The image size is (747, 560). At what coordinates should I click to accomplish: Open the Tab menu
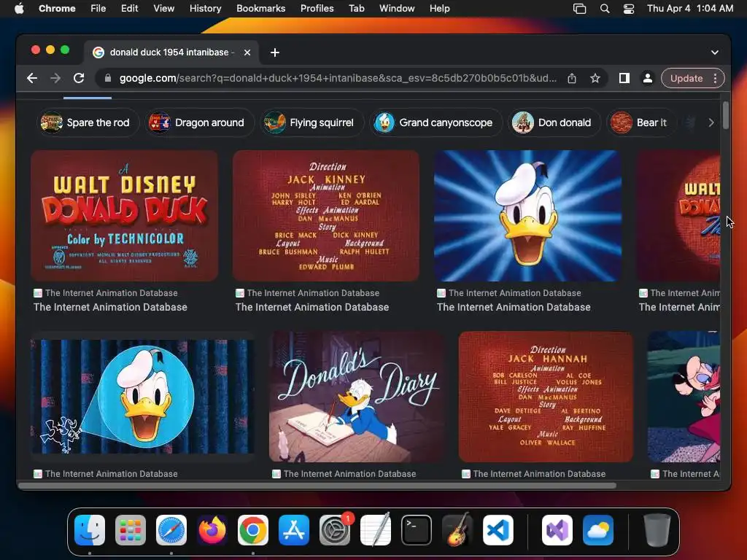[x=356, y=9]
